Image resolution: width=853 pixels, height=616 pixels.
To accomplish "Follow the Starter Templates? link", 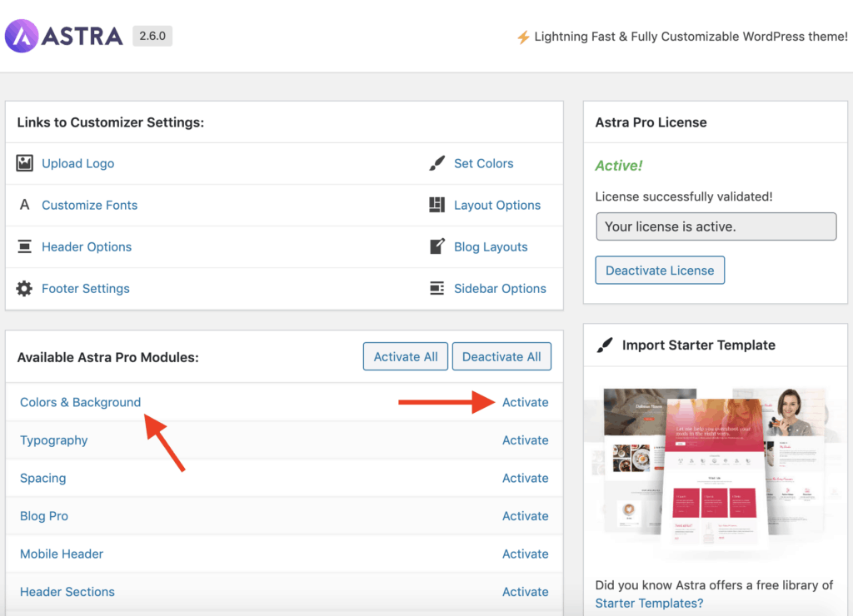I will [x=649, y=604].
